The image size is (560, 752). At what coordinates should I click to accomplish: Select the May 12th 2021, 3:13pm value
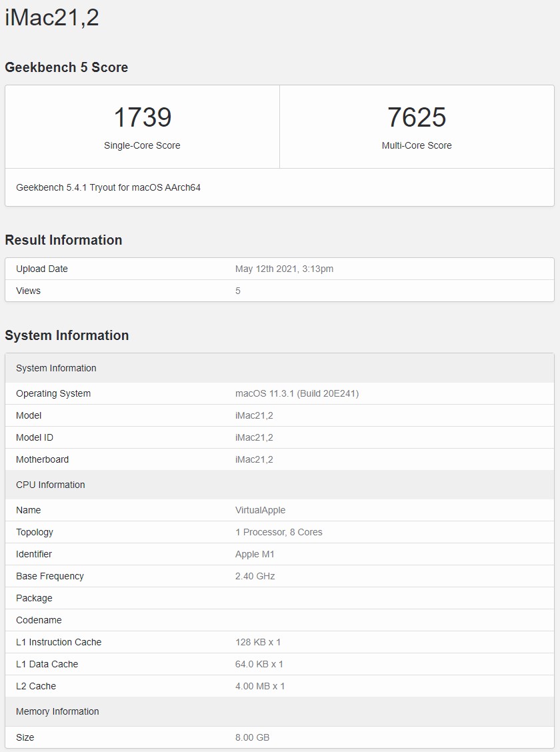point(284,269)
